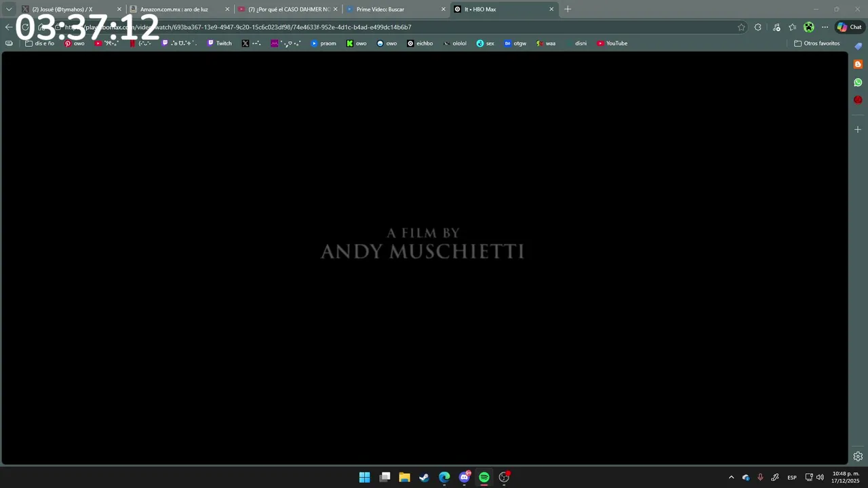The width and height of the screenshot is (868, 488).
Task: Click the Task View taskbar icon
Action: [384, 477]
